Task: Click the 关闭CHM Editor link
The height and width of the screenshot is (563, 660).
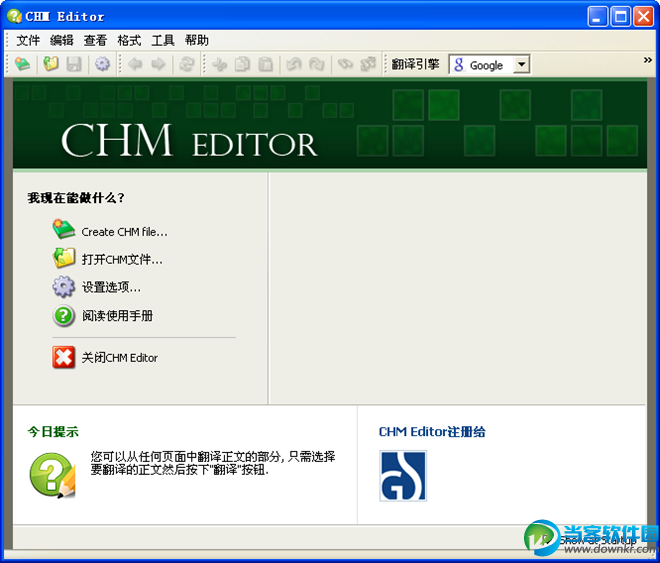Action: pos(120,358)
